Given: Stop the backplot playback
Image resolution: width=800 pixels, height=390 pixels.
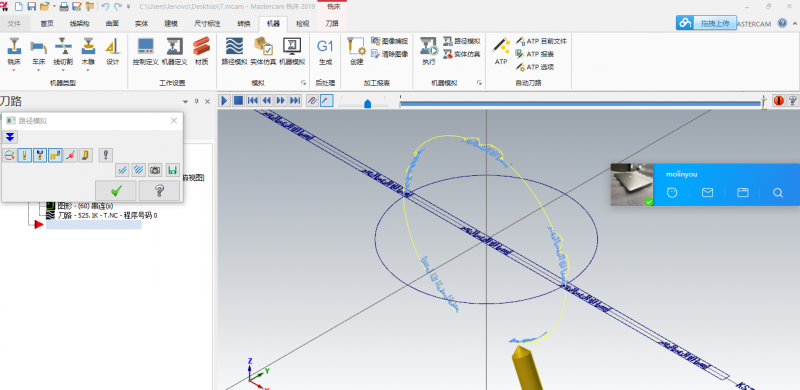Looking at the screenshot, I should click(x=238, y=101).
